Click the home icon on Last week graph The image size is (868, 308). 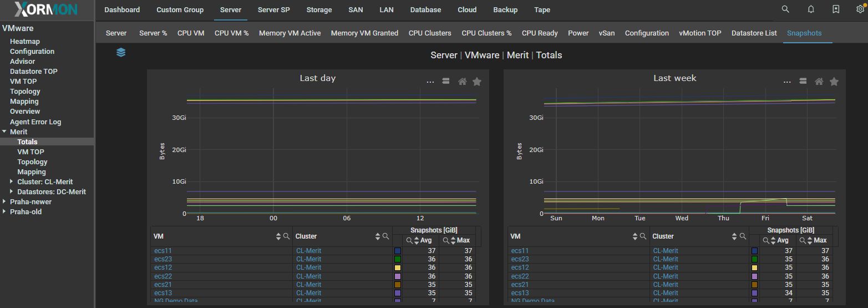pos(819,82)
